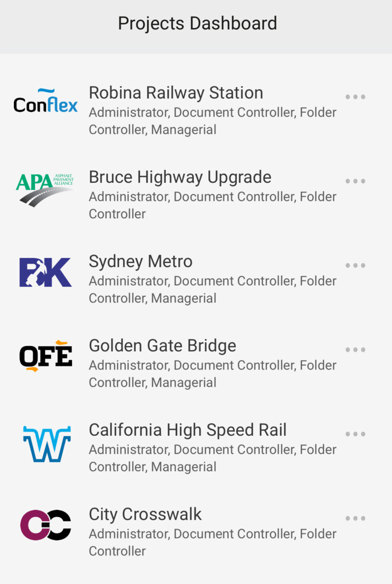Screen dimensions: 392x584
Task: Tap the CC logo for City Crosswalk
Action: point(45,525)
